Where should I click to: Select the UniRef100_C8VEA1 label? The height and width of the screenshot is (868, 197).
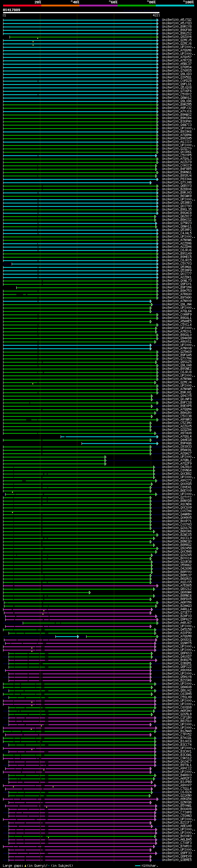point(177,487)
